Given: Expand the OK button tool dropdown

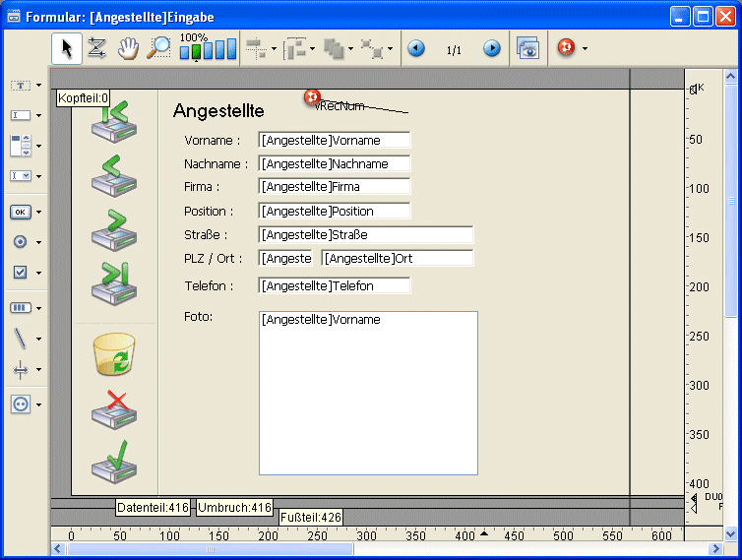Looking at the screenshot, I should [38, 212].
